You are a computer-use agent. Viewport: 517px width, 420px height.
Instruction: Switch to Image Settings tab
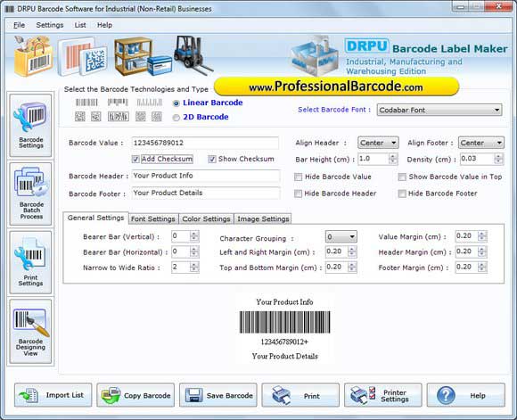pyautogui.click(x=263, y=218)
